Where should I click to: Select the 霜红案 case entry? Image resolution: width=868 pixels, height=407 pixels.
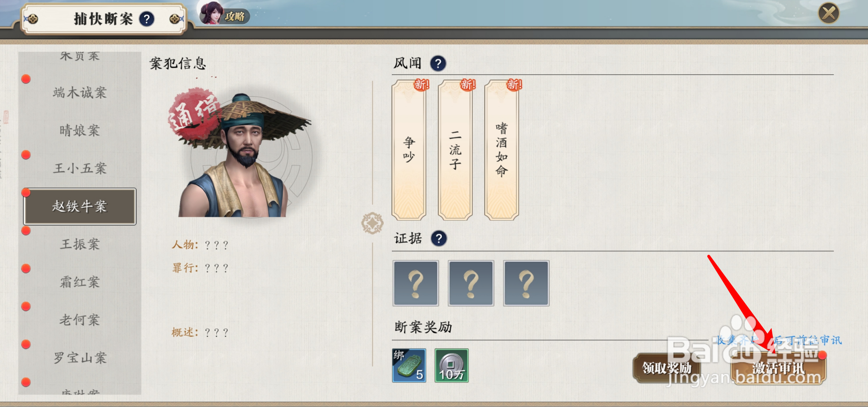pos(80,282)
